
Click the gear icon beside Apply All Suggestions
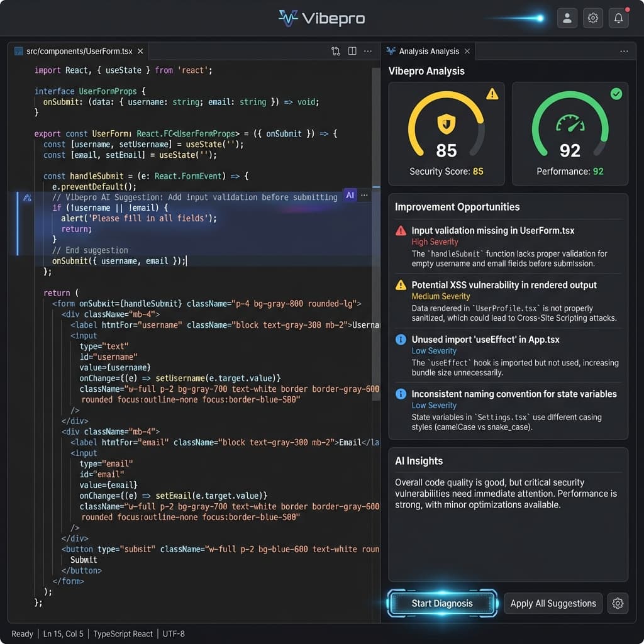[618, 603]
